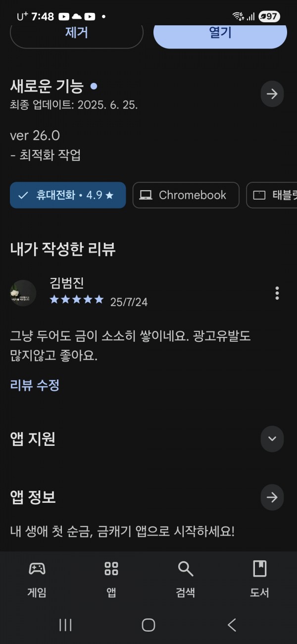Tap the 새로운 기능 heading
Image resolution: width=297 pixels, height=644 pixels.
47,86
